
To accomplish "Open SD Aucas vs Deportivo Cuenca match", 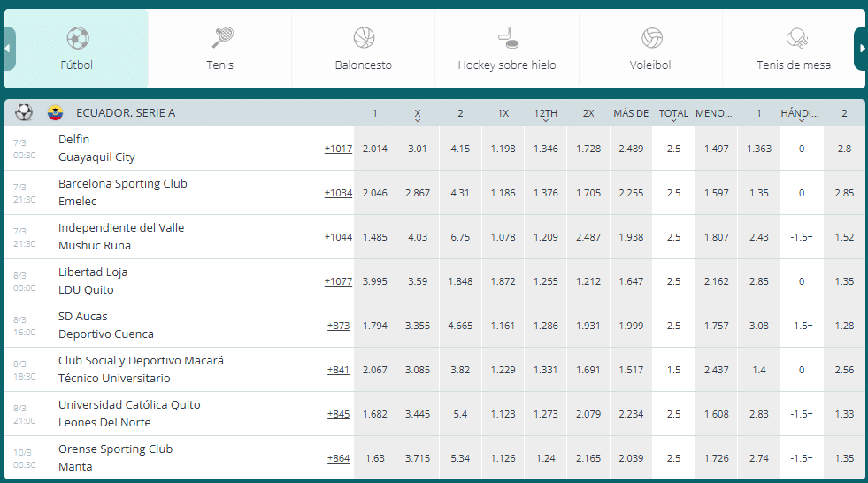I will (x=106, y=326).
